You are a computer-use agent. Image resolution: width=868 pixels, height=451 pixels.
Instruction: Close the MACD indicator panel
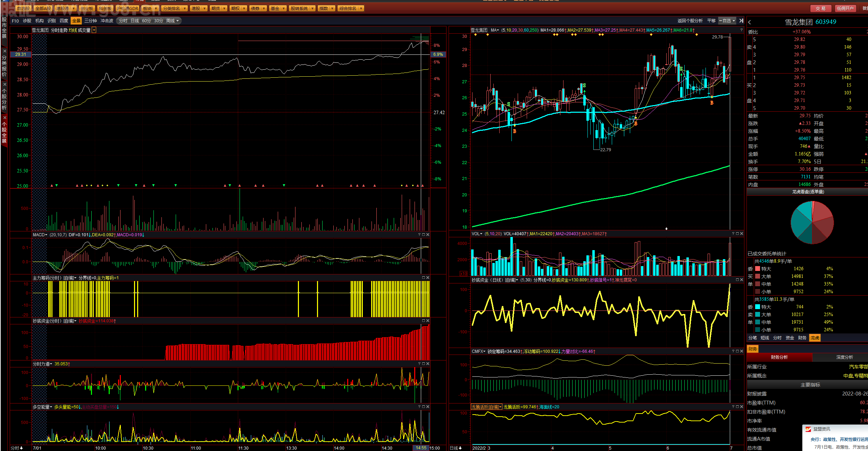[x=428, y=235]
